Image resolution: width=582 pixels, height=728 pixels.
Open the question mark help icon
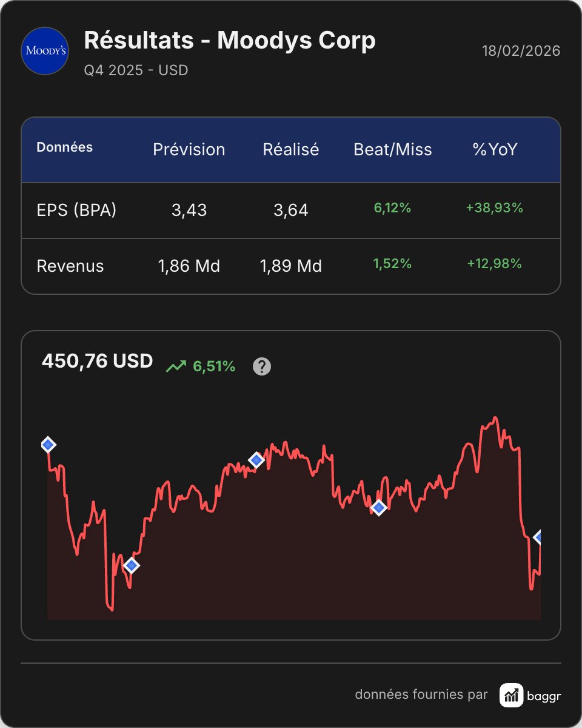pos(261,366)
